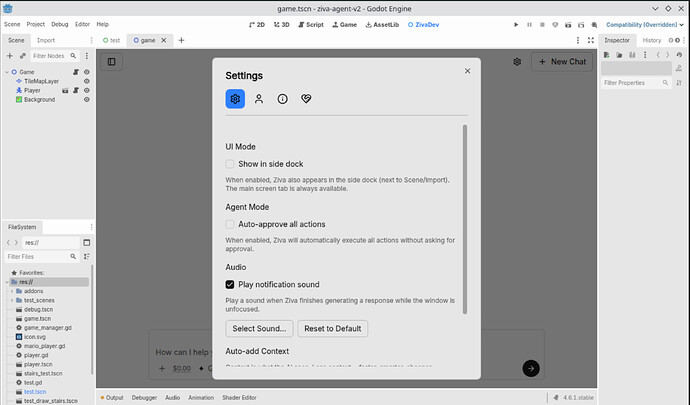Stop the running project

coord(542,25)
